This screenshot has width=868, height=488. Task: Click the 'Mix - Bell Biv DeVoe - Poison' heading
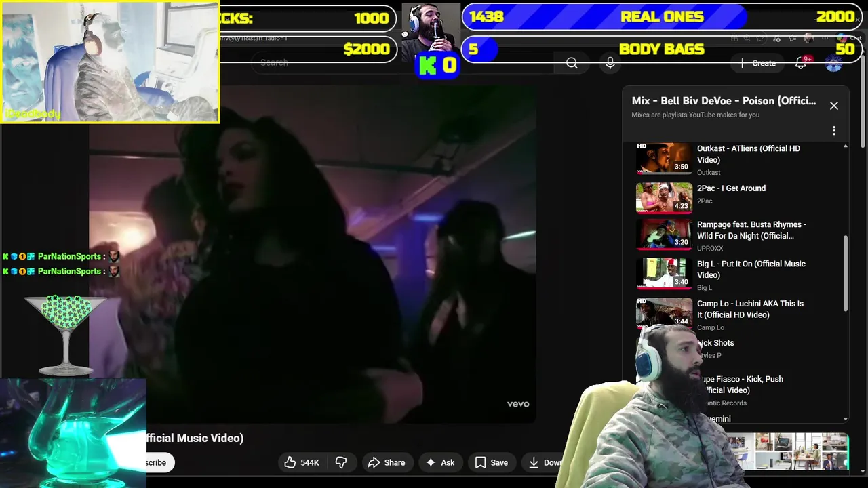pos(724,101)
